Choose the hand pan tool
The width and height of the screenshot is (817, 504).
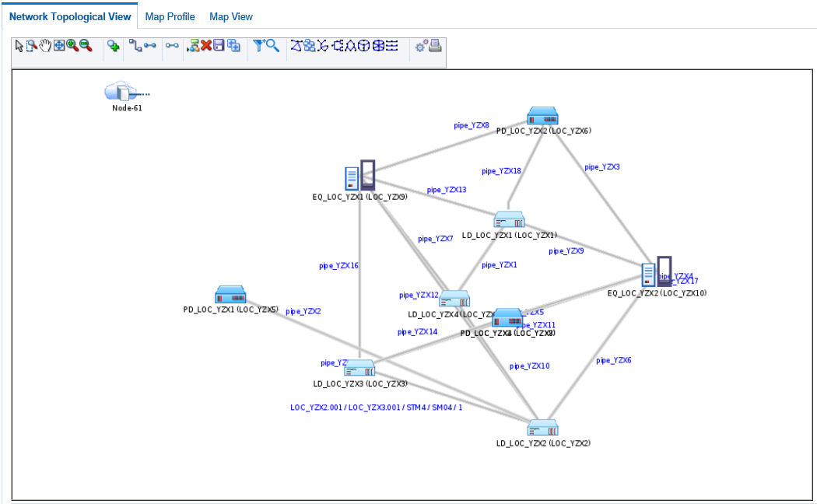(x=45, y=46)
